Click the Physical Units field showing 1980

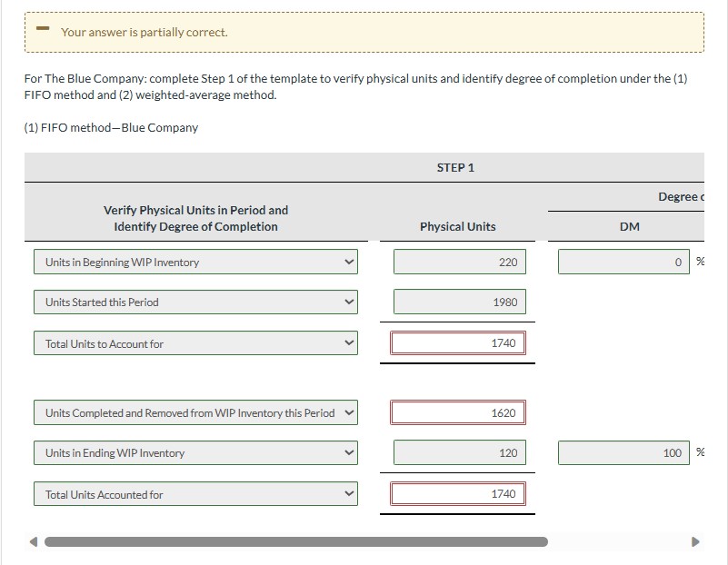(457, 302)
